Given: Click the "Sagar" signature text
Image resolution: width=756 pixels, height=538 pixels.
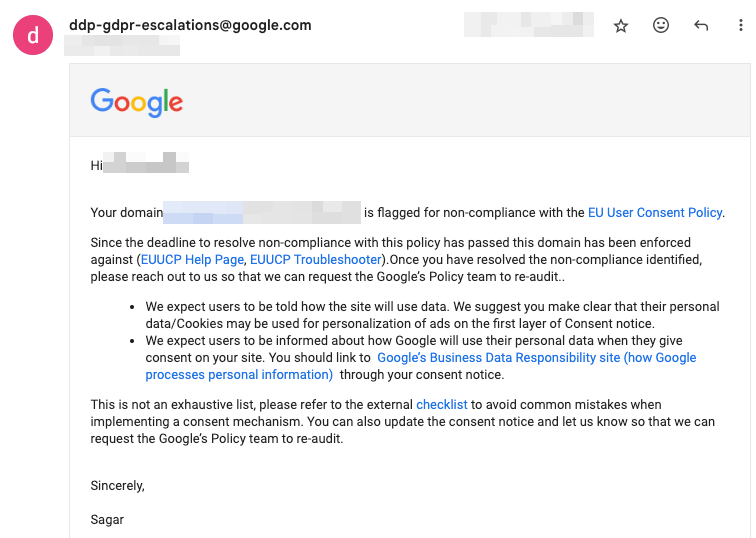Looking at the screenshot, I should [x=107, y=520].
